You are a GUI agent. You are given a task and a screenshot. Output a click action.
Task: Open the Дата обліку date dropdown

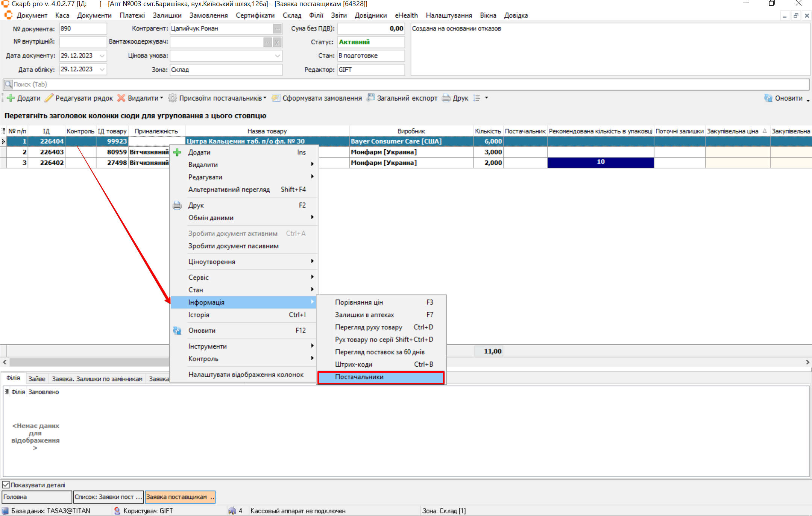[x=102, y=69]
